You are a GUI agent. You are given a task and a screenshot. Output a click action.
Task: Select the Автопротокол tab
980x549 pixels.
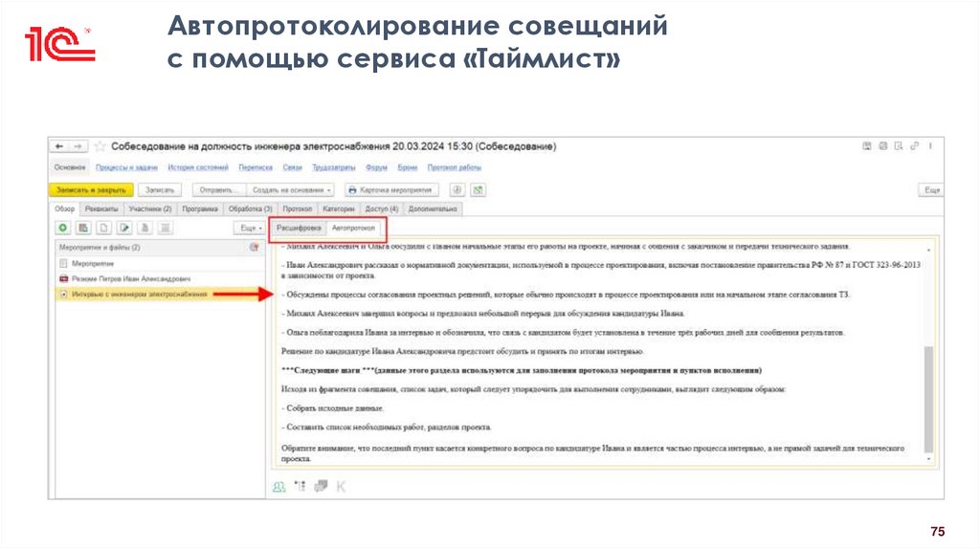point(353,229)
